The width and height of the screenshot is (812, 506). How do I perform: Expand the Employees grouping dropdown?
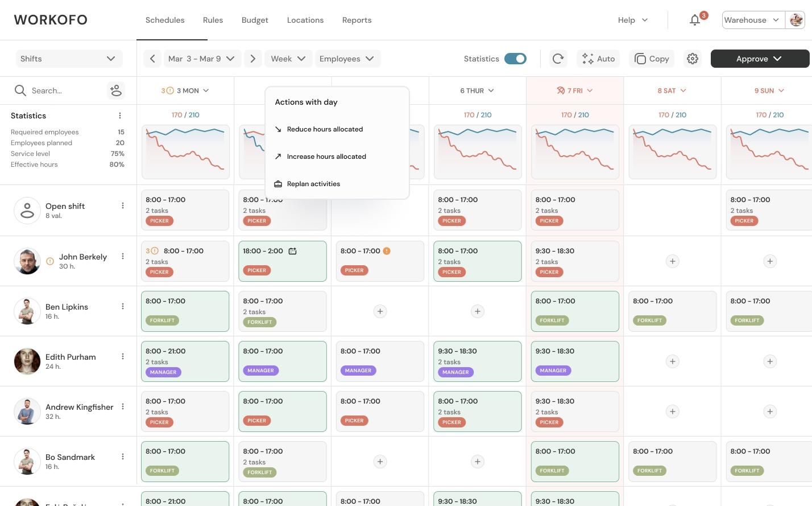point(347,59)
